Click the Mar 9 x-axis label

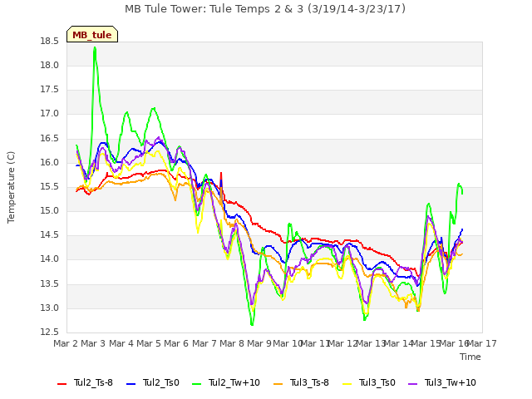tap(259, 343)
